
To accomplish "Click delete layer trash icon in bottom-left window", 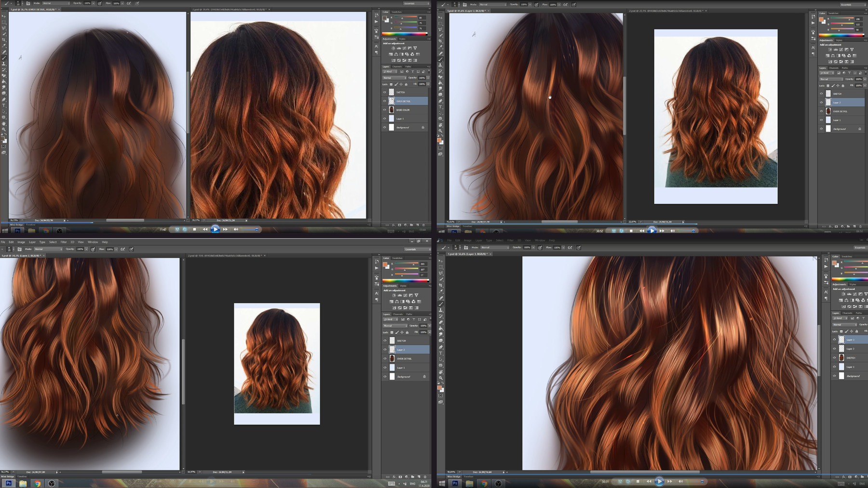I will tap(425, 477).
